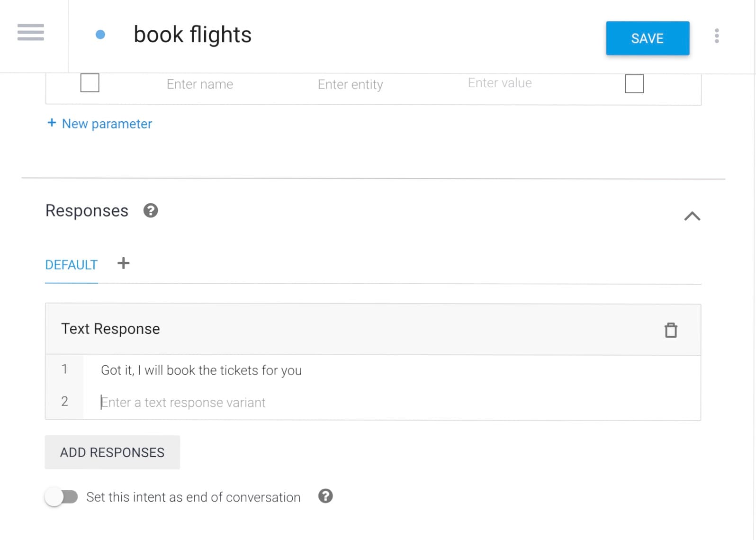Open the Enter entity field
This screenshot has height=540, width=756.
350,84
